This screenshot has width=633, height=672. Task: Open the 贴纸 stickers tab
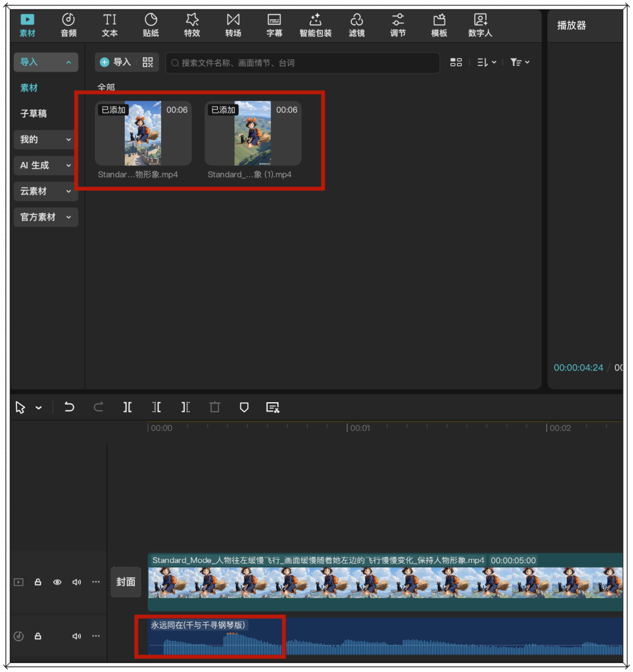[x=151, y=25]
